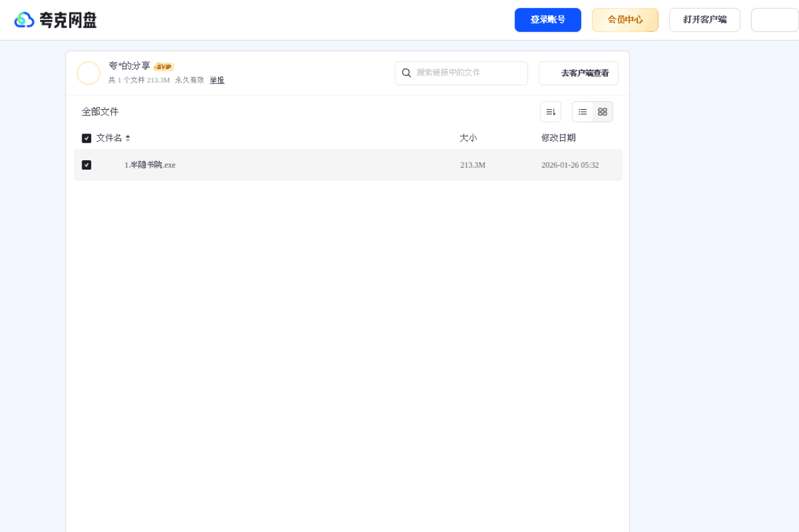Click the 举报 report link
Image resolution: width=799 pixels, height=532 pixels.
[217, 80]
